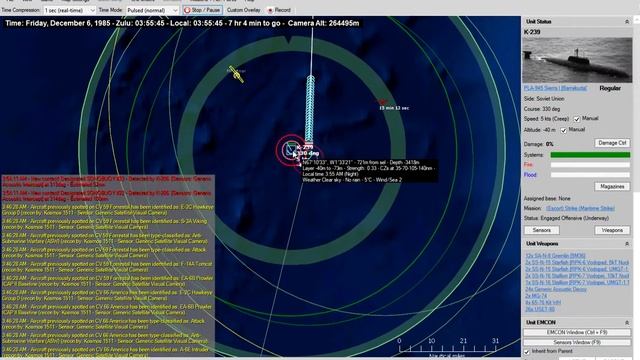Click the Time and Camera Alt status line

pos(182,24)
